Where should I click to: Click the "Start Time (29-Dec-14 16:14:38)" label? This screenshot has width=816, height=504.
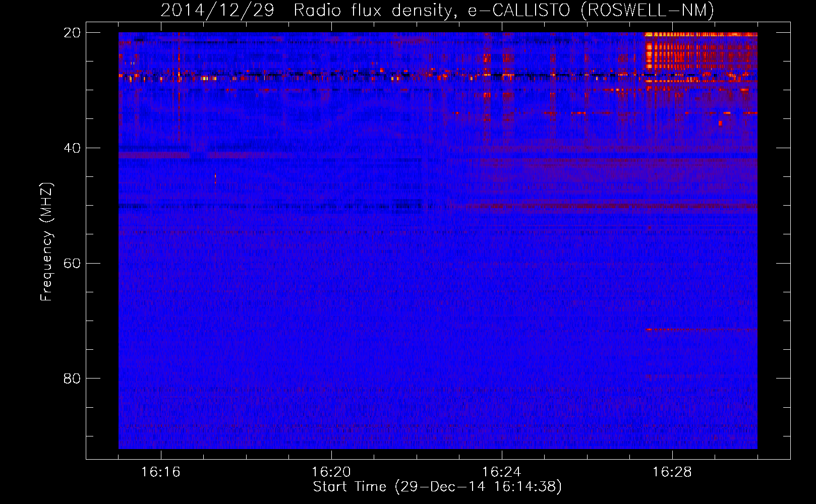pos(437,487)
